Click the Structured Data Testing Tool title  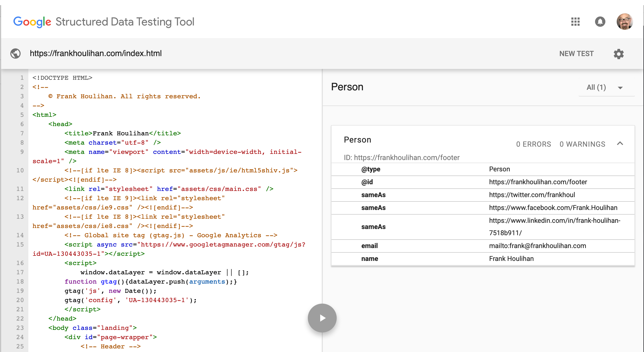click(x=125, y=22)
